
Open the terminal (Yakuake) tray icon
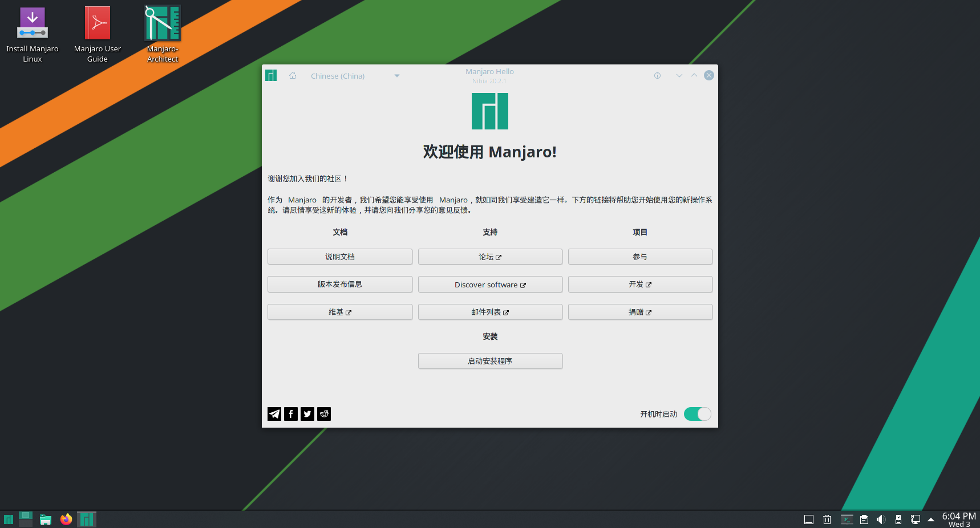pos(847,519)
